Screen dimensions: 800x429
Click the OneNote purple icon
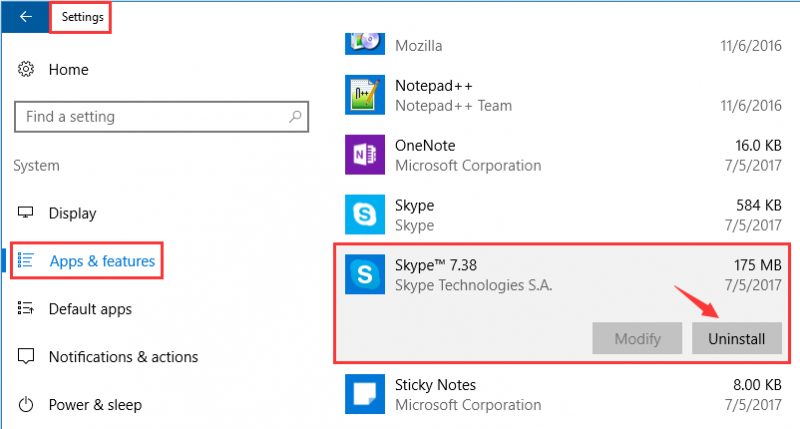(x=365, y=155)
